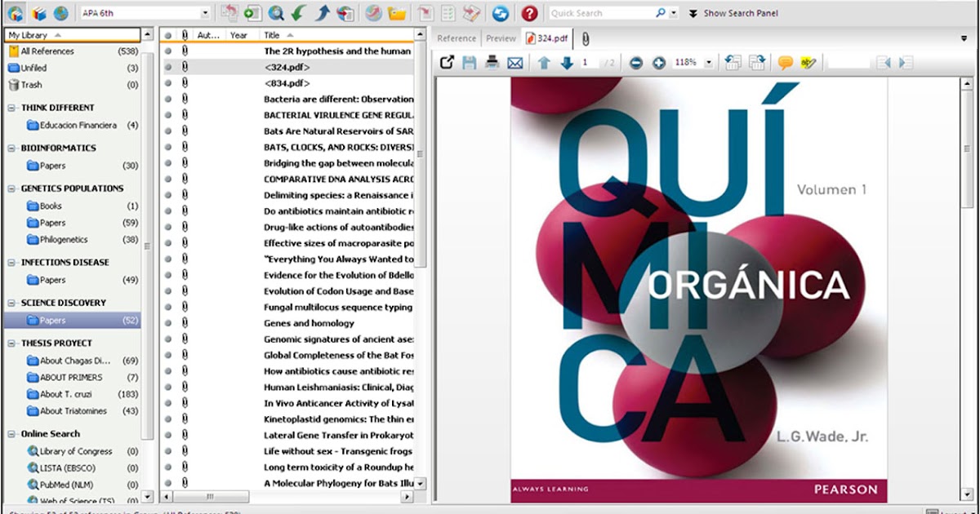Screen dimensions: 980x514
Task: Collapse the THESIS PROYECT group set
Action: [12, 343]
